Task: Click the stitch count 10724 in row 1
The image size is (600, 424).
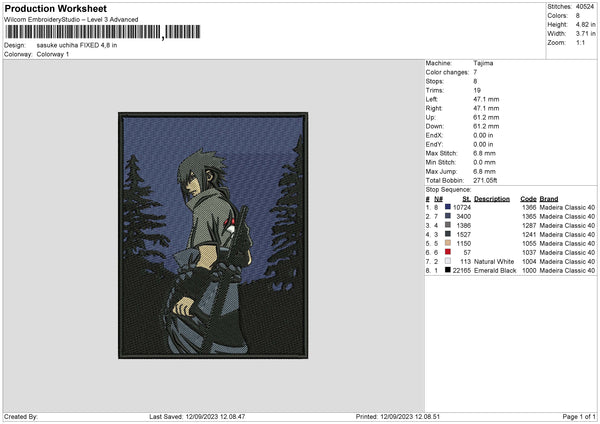Action: click(462, 207)
